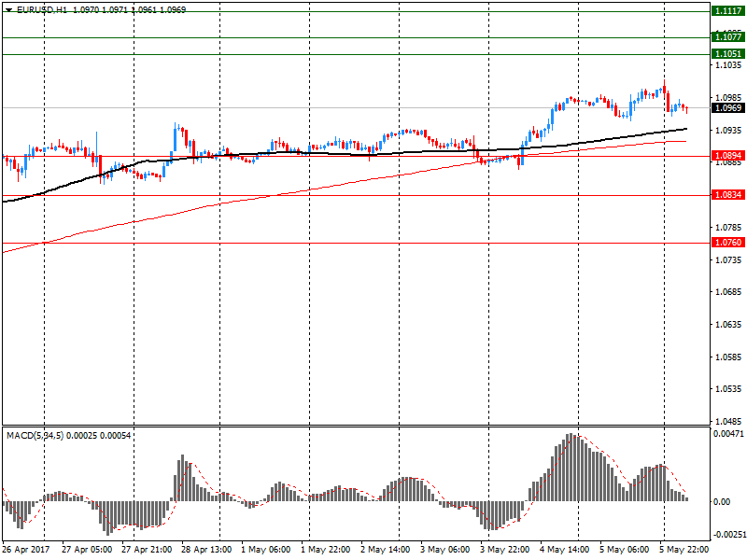This screenshot has height=560, width=747.
Task: Click the EURUSD,H1 chart title text
Action: [42, 9]
